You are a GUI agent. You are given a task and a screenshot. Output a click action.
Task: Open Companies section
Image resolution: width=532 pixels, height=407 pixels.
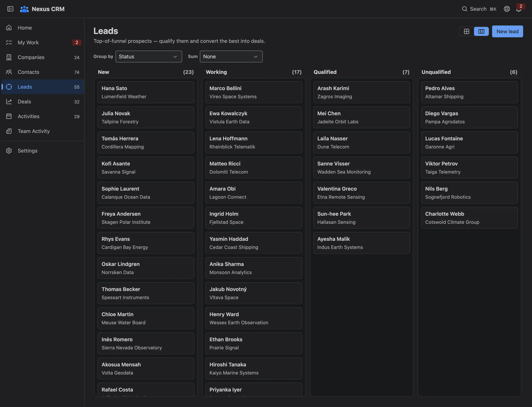[x=43, y=57]
